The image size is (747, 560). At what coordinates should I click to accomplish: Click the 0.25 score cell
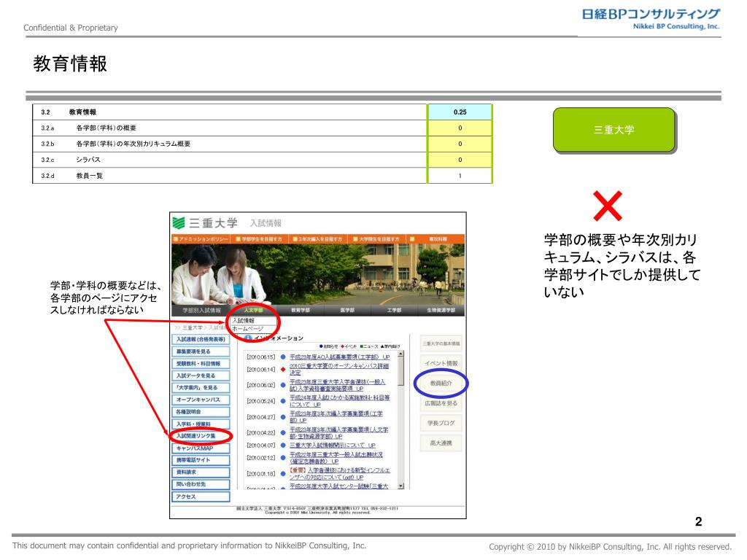460,112
